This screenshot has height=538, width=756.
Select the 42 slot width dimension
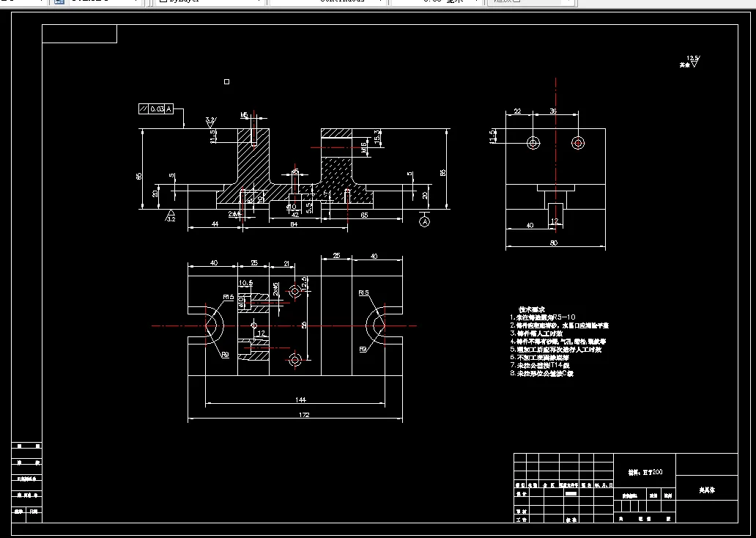coord(294,215)
